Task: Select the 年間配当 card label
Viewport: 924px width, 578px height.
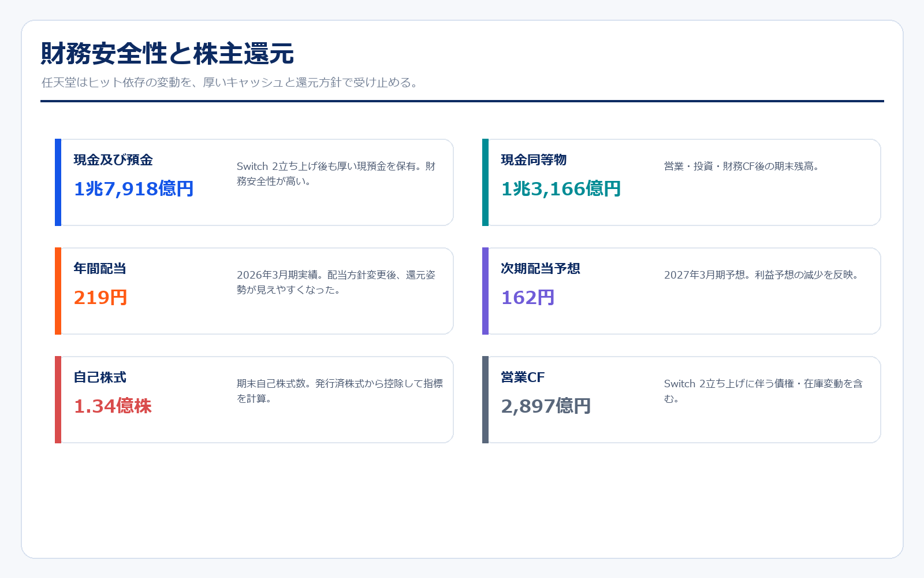Action: 100,268
